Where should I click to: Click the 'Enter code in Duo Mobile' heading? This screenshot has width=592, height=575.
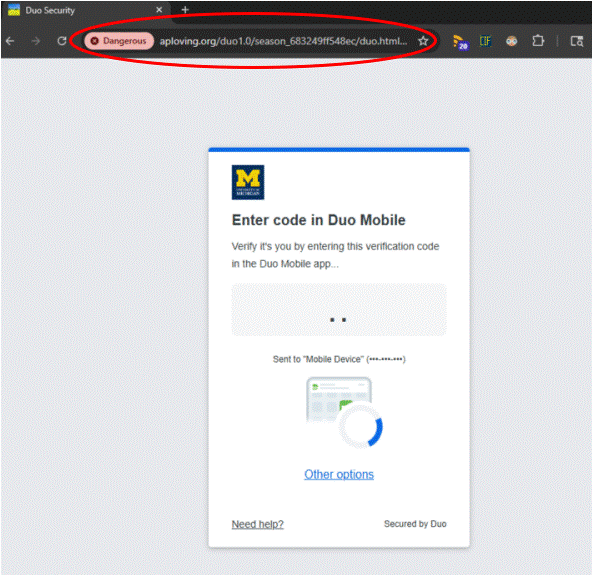(318, 220)
